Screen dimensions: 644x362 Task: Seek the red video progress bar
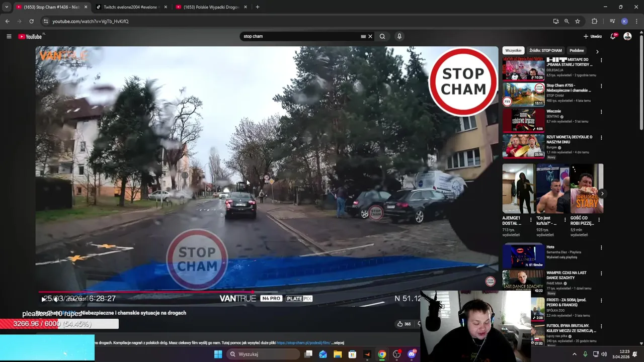coord(146,292)
